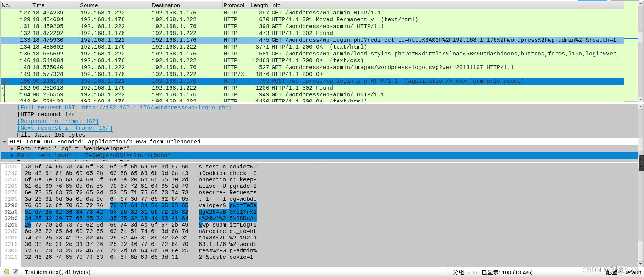This screenshot has height=277, width=644.
Task: Select packet 184 GET wp-admin at 90.236559
Action: tap(312, 95)
